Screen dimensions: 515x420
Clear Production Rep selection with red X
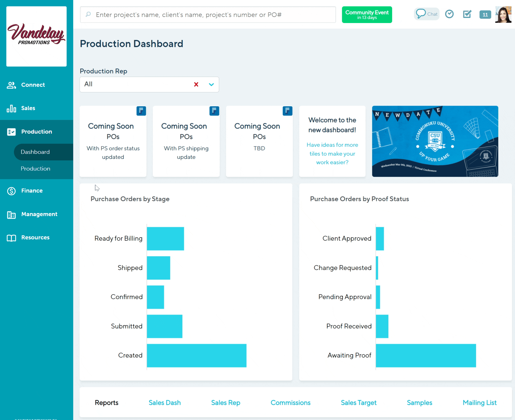tap(196, 84)
